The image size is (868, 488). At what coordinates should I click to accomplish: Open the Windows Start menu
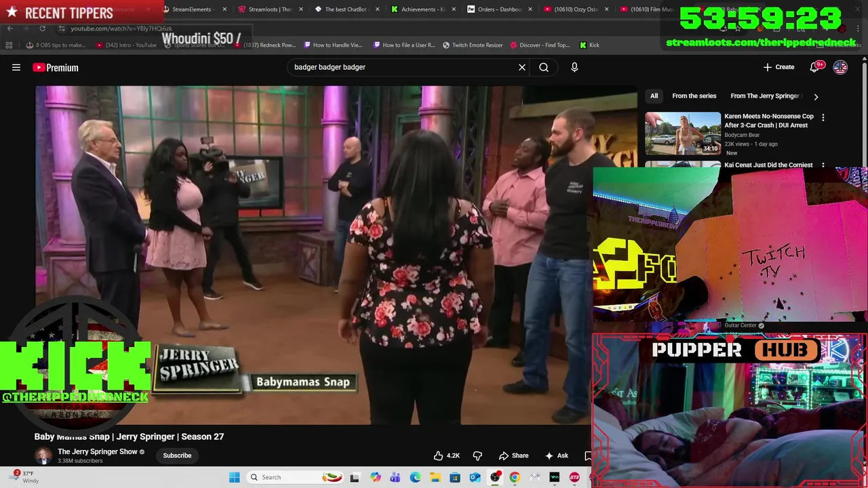pyautogui.click(x=234, y=477)
